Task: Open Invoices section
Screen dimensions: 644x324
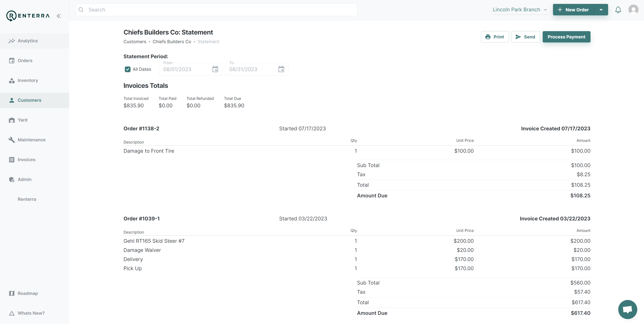Action: (35, 160)
